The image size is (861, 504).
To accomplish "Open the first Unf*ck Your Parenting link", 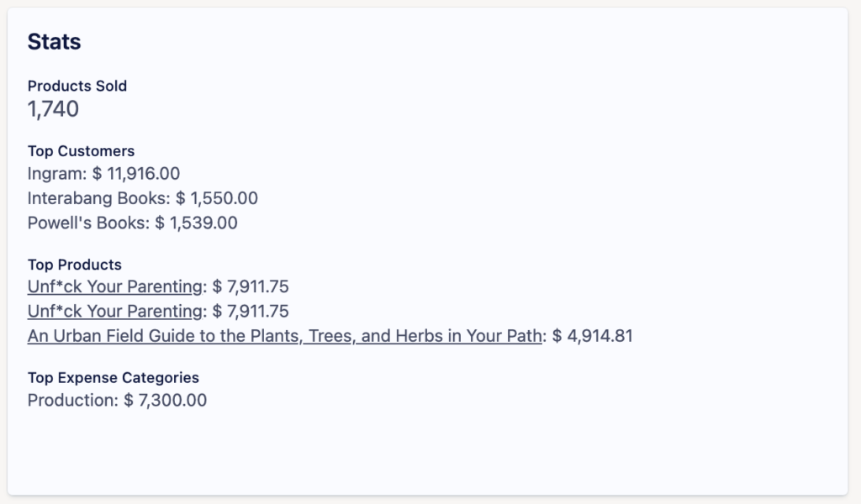I will (115, 287).
